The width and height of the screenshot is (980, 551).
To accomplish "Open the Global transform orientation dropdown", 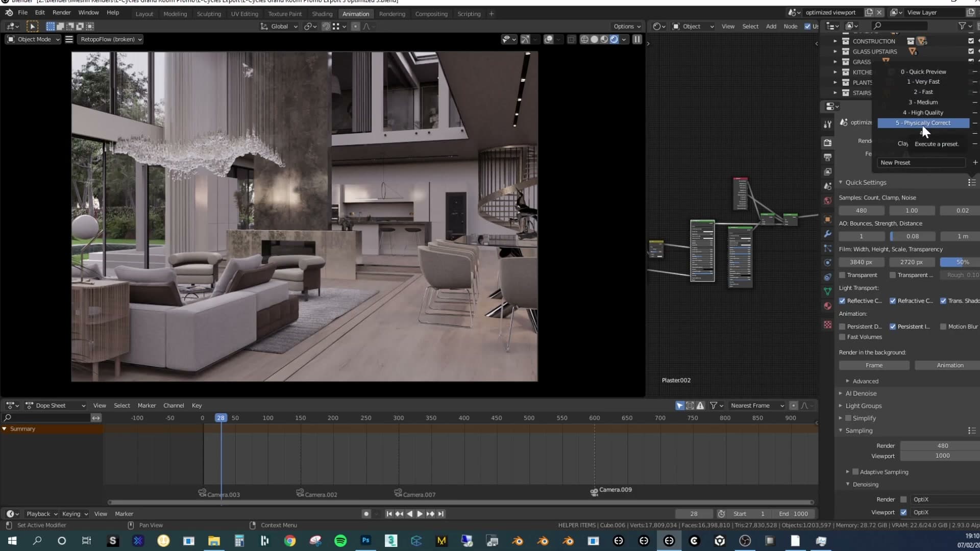I will [x=279, y=27].
